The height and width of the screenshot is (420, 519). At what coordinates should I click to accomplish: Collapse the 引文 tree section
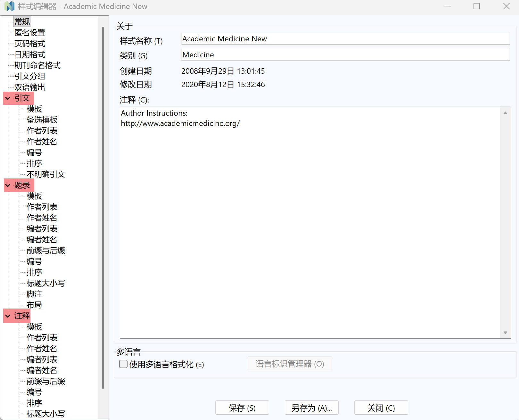click(x=8, y=98)
